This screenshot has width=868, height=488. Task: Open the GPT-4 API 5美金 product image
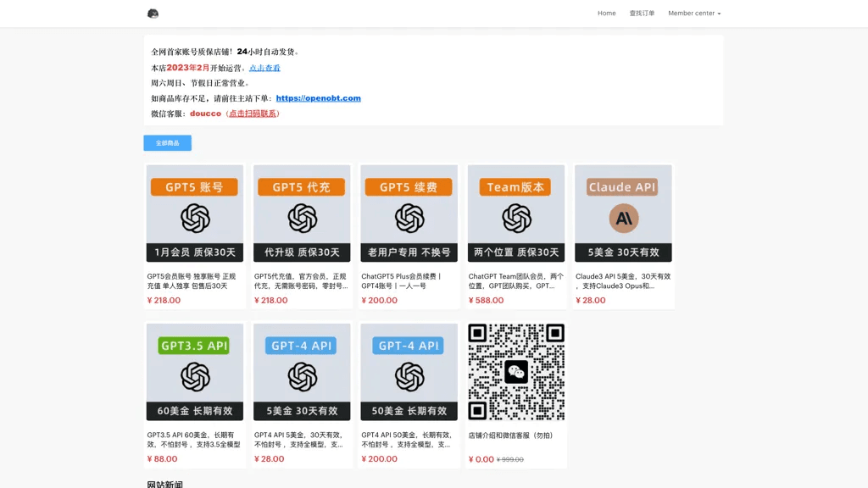(x=302, y=372)
